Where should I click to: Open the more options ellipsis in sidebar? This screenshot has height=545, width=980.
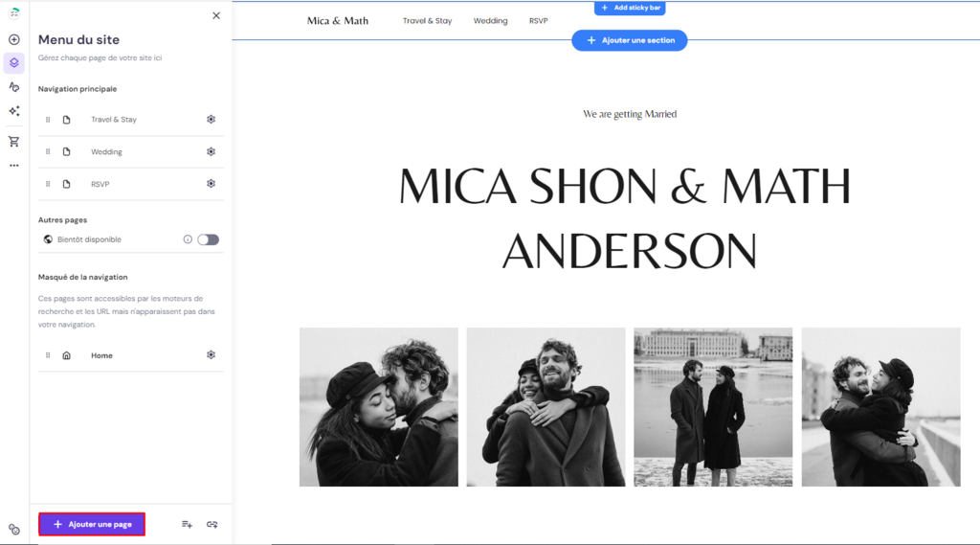[13, 166]
